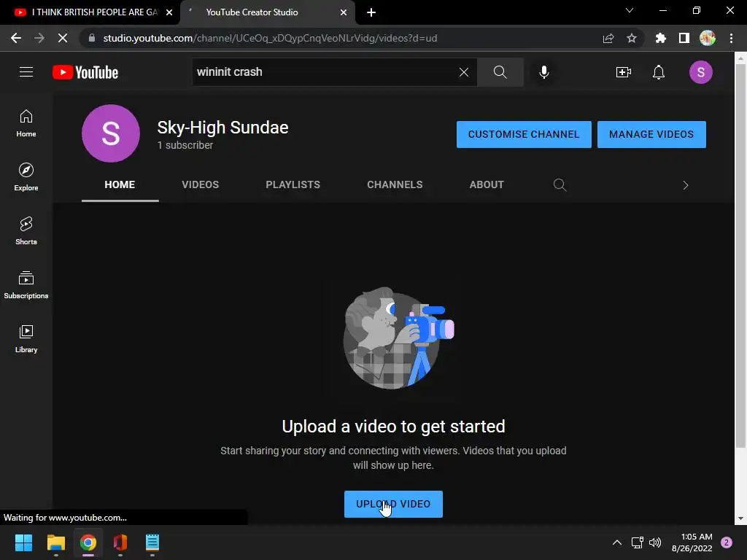Click the UPLOAD VIDEO button
Screen dimensions: 747x560
click(x=393, y=504)
